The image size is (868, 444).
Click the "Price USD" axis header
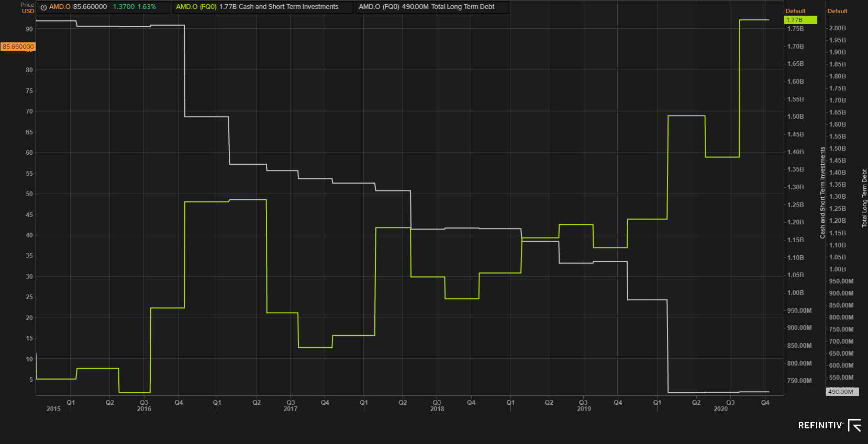[x=28, y=8]
